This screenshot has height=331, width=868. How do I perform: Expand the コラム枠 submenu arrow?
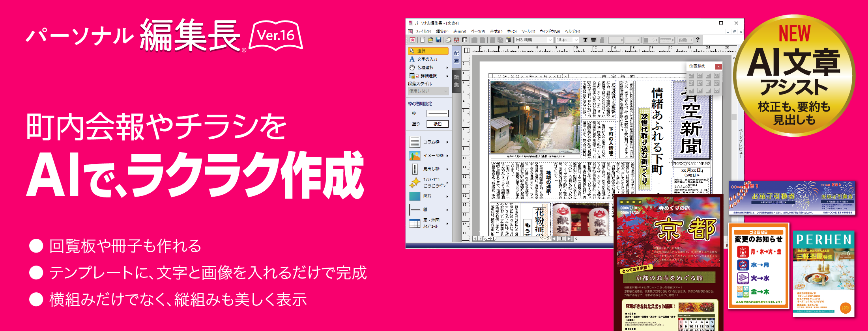(447, 142)
